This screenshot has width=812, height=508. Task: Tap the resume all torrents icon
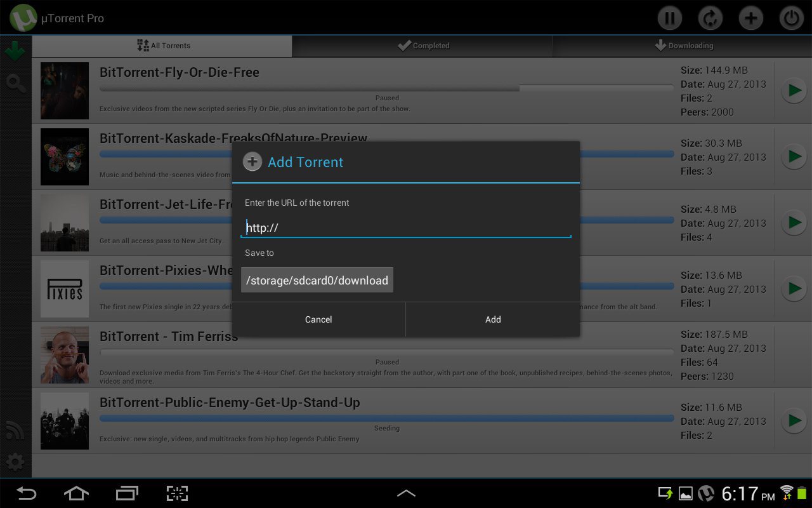coord(710,18)
